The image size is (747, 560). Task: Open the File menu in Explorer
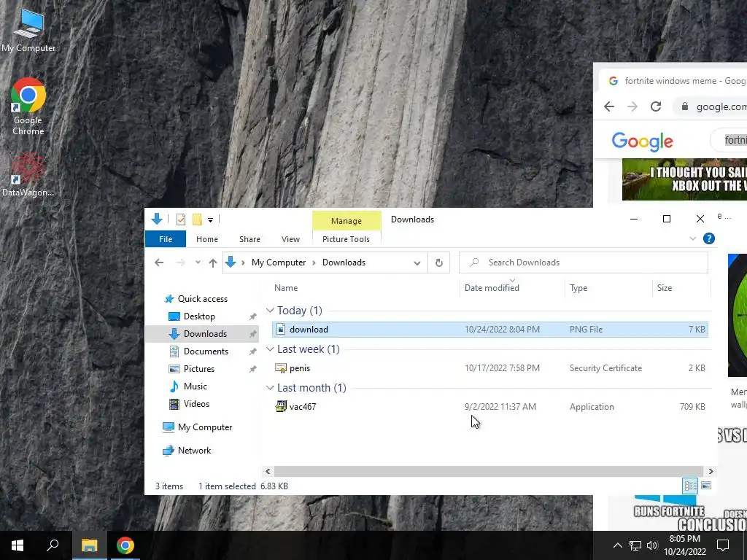[x=166, y=239]
